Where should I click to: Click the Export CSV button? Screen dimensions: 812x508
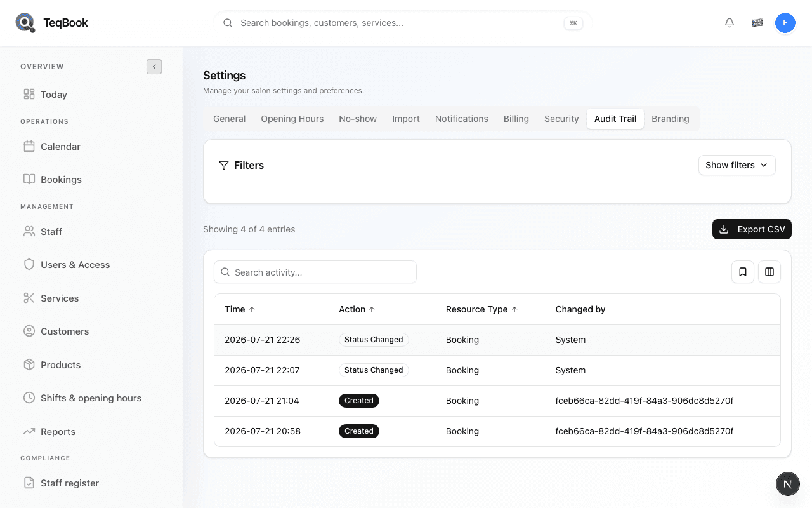point(752,229)
